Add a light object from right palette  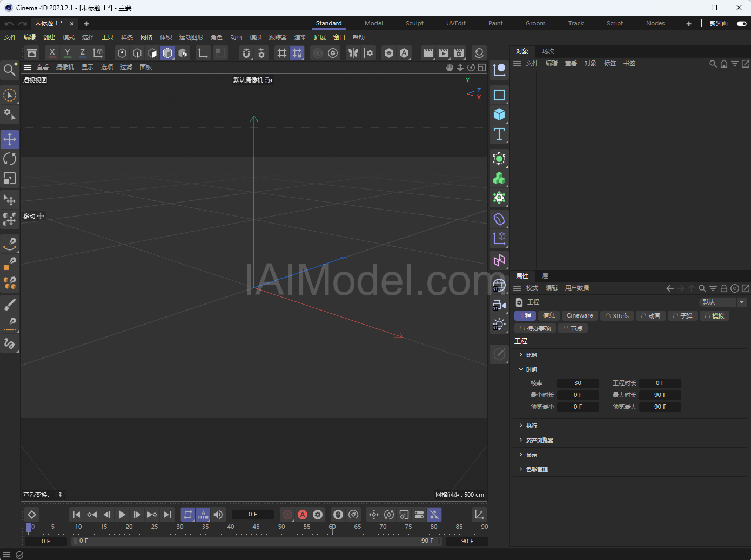pyautogui.click(x=499, y=325)
